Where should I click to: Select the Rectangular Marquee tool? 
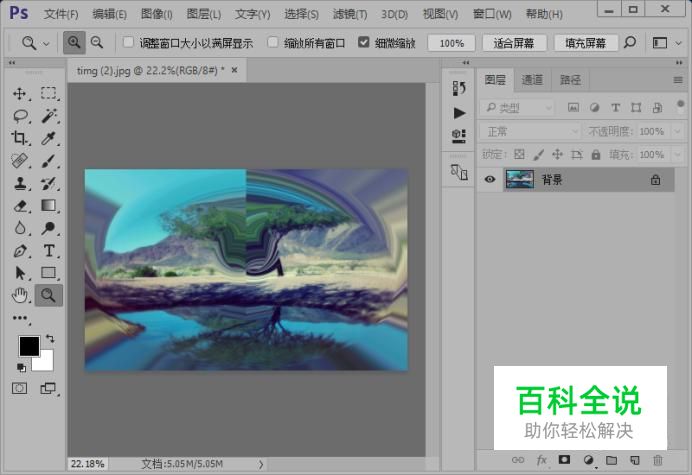click(49, 93)
